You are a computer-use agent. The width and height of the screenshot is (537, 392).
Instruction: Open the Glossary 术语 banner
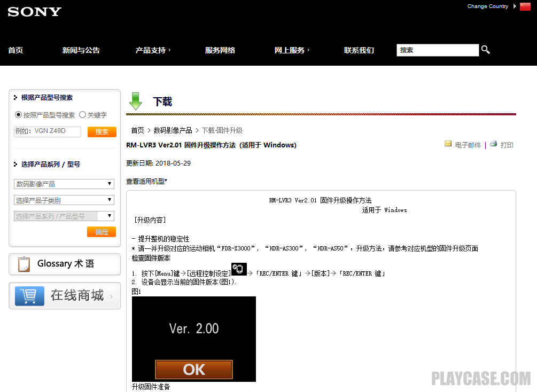[65, 264]
